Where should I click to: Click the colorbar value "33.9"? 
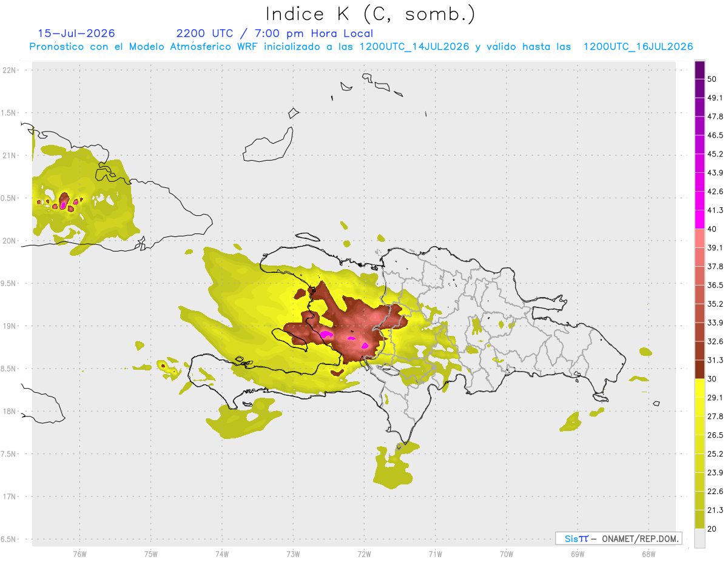(x=715, y=323)
